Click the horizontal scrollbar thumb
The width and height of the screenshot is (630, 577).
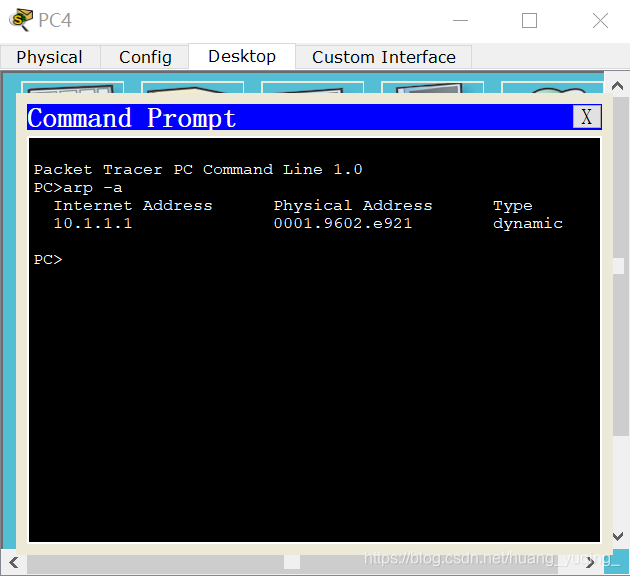tap(292, 563)
